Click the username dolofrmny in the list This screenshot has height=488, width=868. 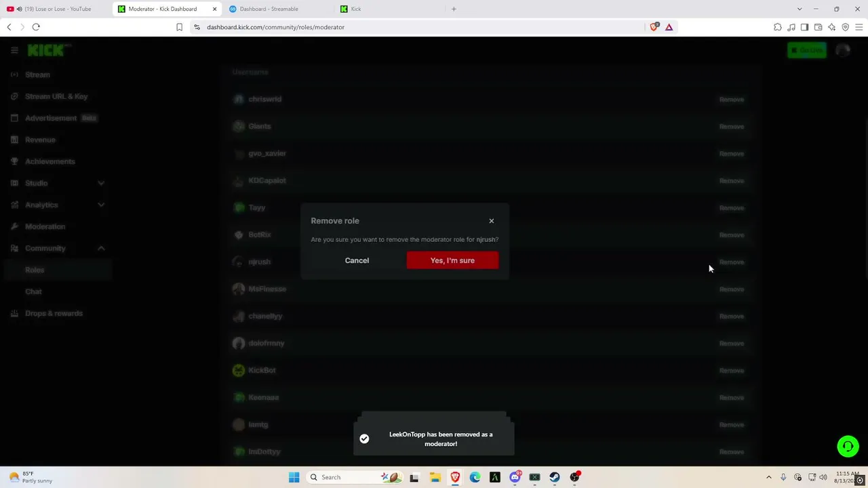[267, 344]
